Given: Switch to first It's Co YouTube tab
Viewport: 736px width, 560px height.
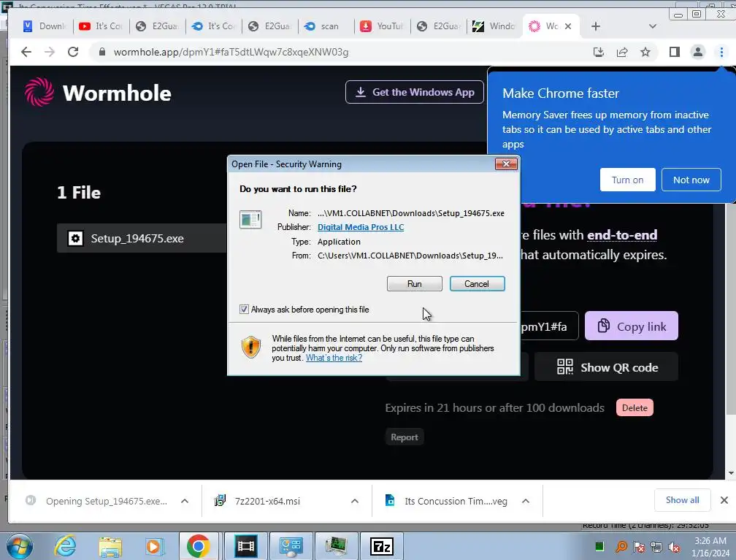Looking at the screenshot, I should (101, 26).
